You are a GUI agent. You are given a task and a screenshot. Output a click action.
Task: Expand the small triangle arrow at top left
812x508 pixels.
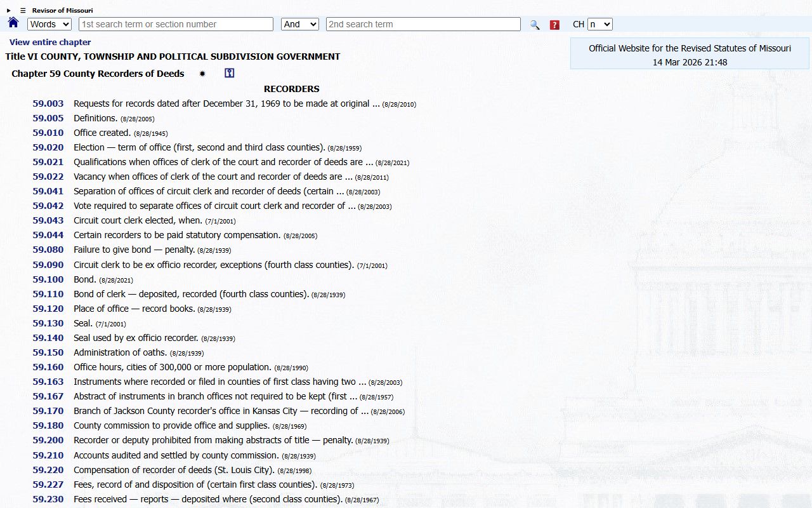9,11
